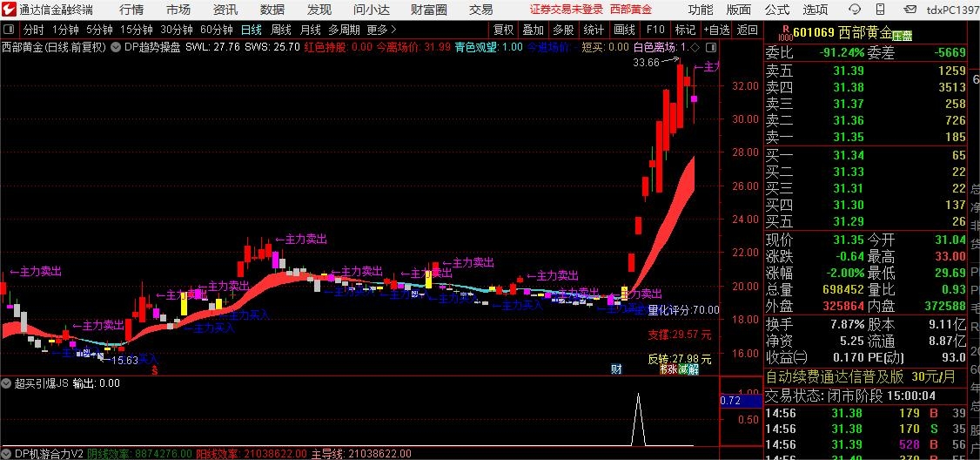The width and height of the screenshot is (980, 460).
Task: Click the 叠加 overlay button
Action: pos(534,30)
